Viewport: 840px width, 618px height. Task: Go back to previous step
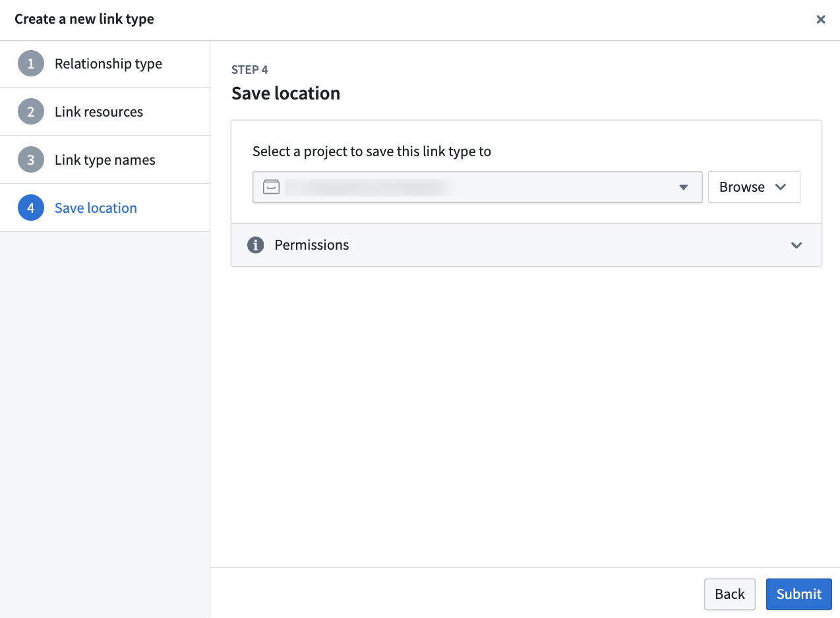[729, 594]
